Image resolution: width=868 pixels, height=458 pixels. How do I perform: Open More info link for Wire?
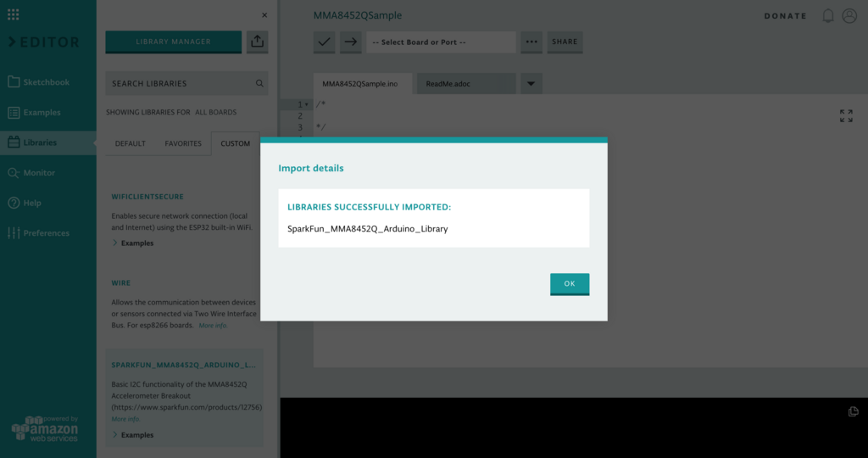pyautogui.click(x=213, y=326)
